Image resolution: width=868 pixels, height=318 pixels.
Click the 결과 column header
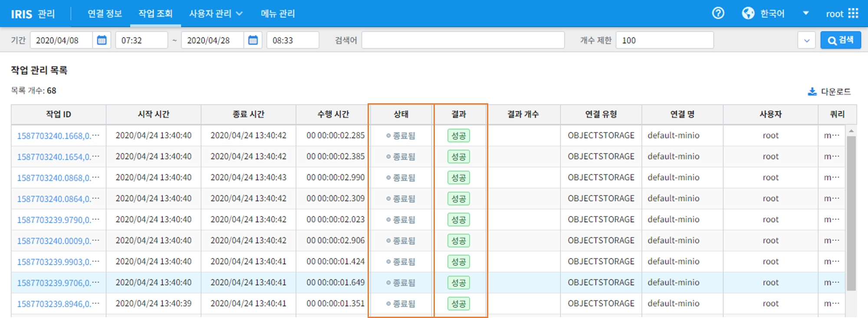(x=459, y=114)
